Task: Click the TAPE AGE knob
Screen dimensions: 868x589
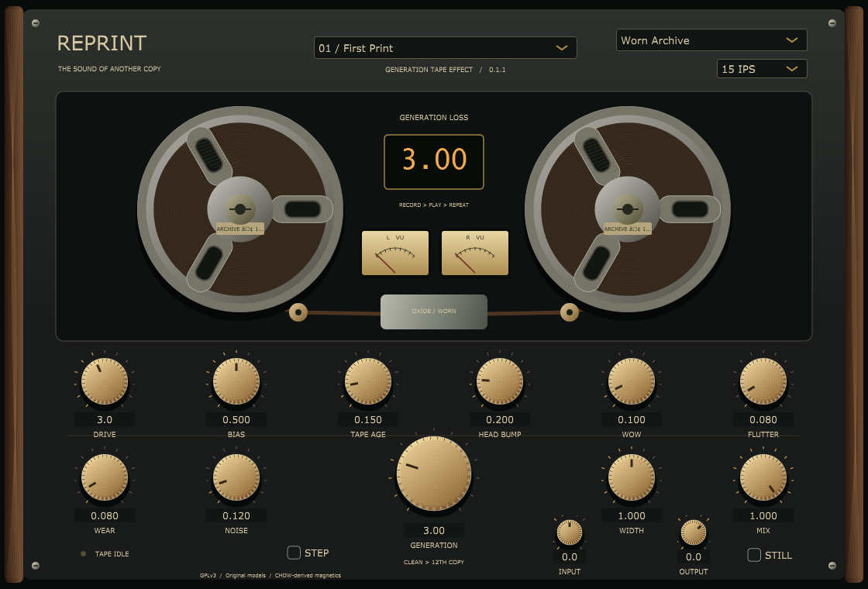Action: click(x=368, y=381)
